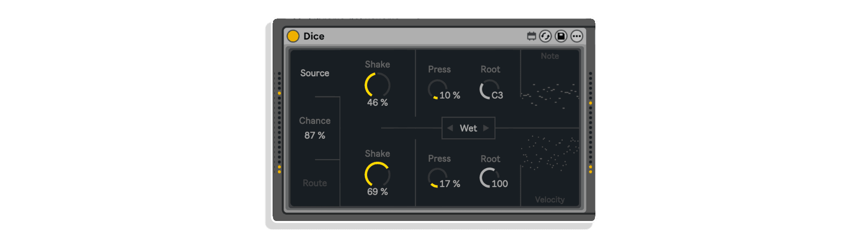Adjust the Root knob set to C3
Viewport: 868px width, 249px height.
click(x=489, y=89)
